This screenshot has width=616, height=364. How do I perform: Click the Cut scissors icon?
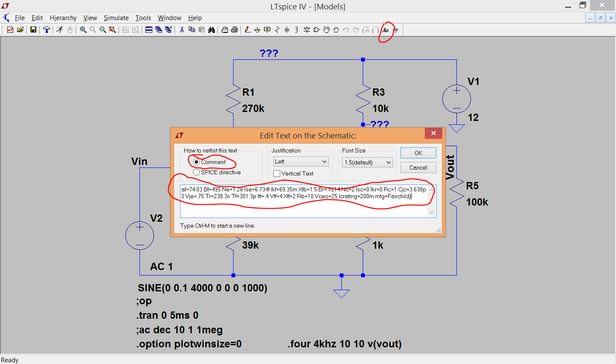pos(182,30)
